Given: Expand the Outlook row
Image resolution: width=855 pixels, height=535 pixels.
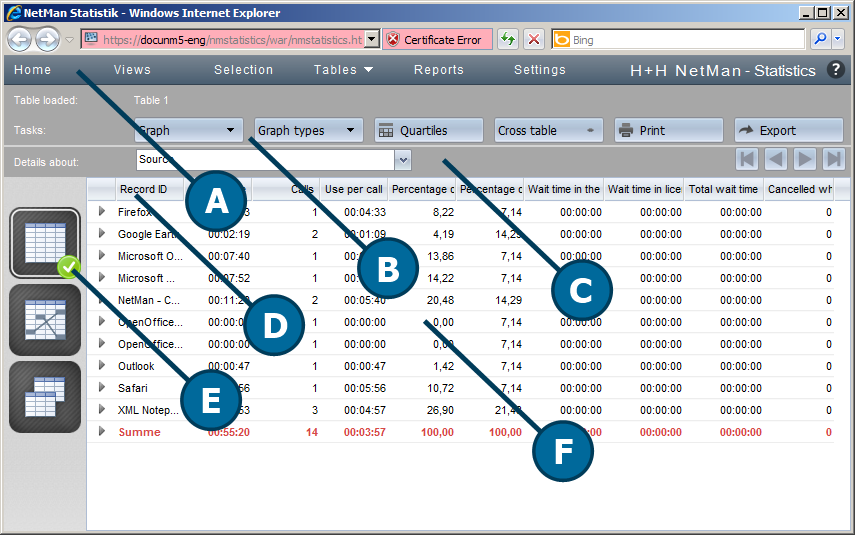Looking at the screenshot, I should [101, 366].
